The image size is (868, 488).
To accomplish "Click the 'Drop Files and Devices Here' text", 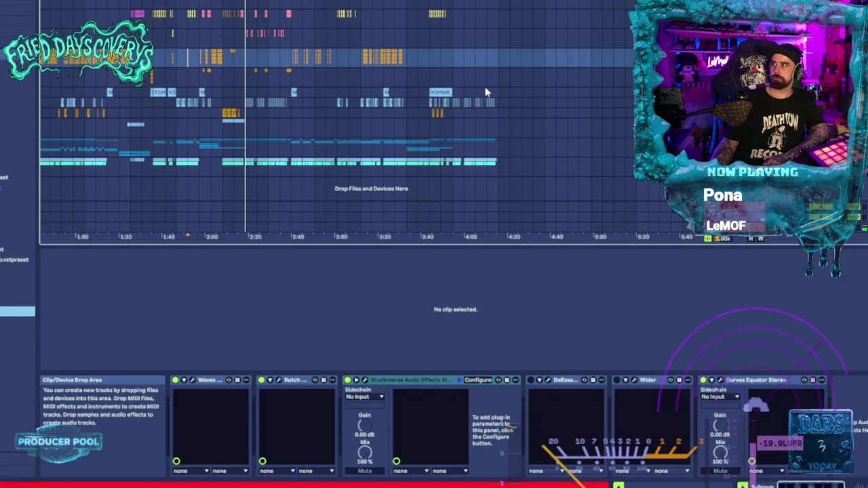I will click(371, 188).
